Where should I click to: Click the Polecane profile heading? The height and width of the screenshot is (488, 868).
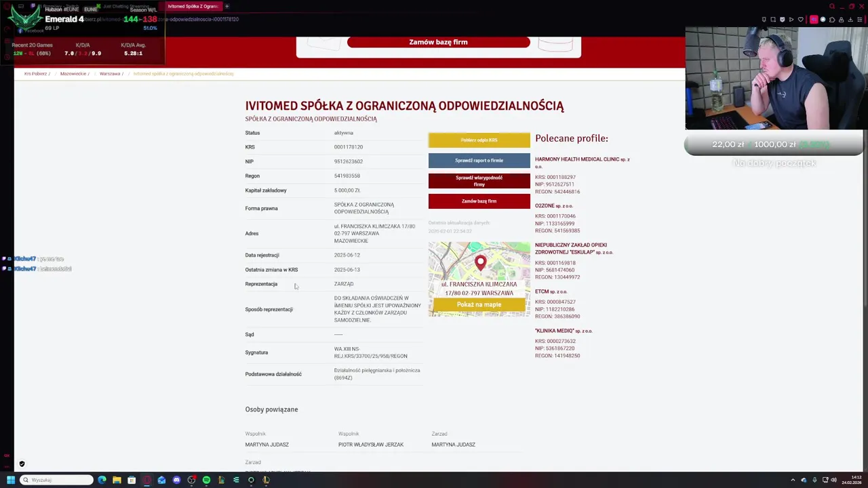click(571, 138)
